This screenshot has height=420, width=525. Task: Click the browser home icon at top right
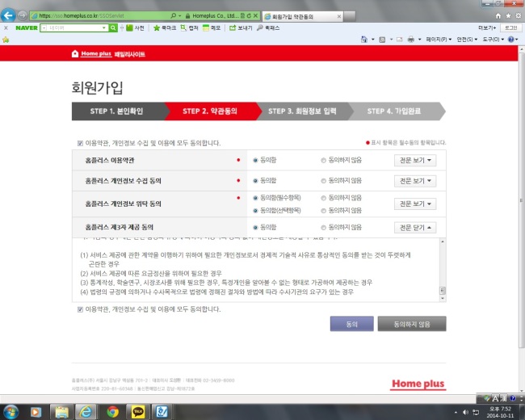click(498, 15)
